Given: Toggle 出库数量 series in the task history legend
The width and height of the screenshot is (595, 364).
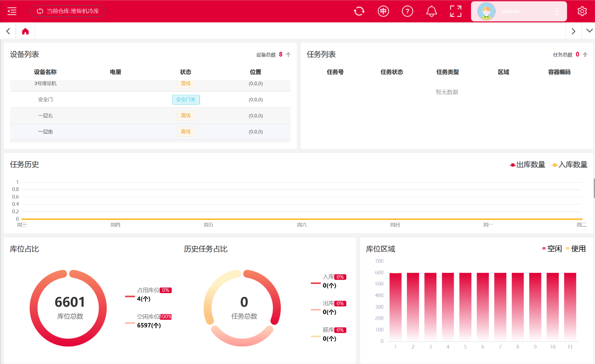Looking at the screenshot, I should coord(527,165).
